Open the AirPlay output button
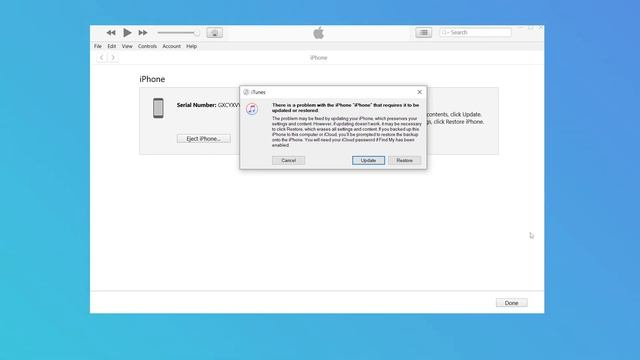This screenshot has height=360, width=640. coord(215,33)
